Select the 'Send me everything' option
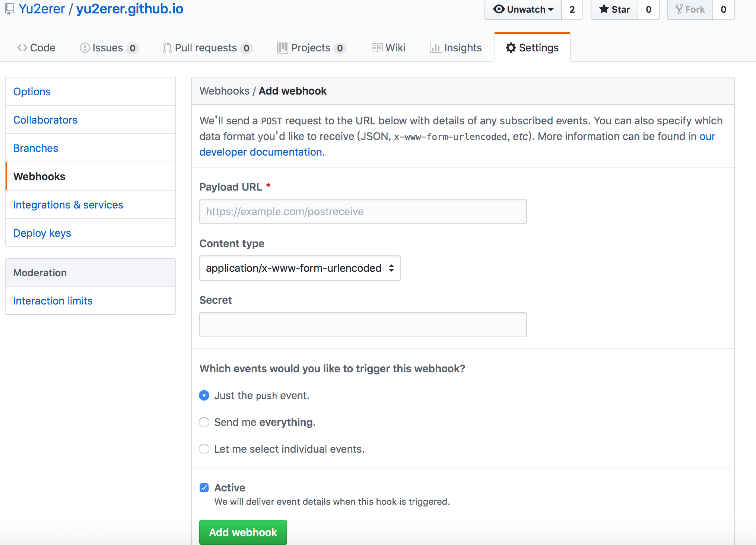Screen dimensions: 756x545 (x=204, y=422)
